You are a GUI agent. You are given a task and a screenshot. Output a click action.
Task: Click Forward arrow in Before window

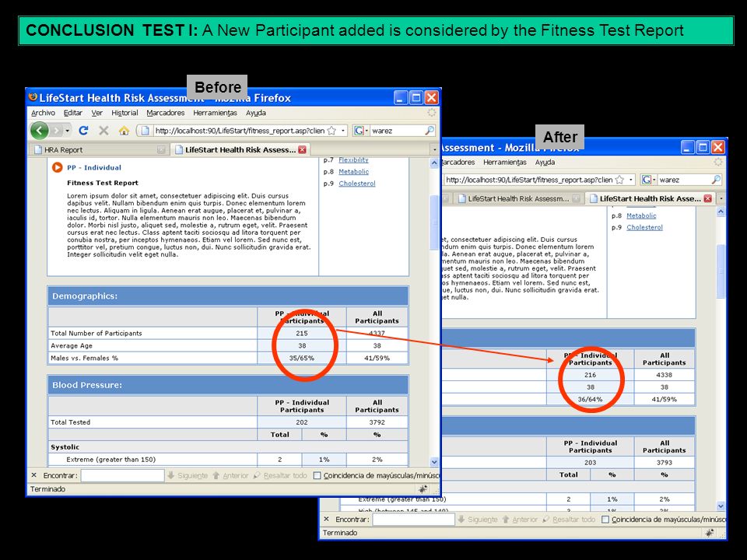[x=57, y=131]
